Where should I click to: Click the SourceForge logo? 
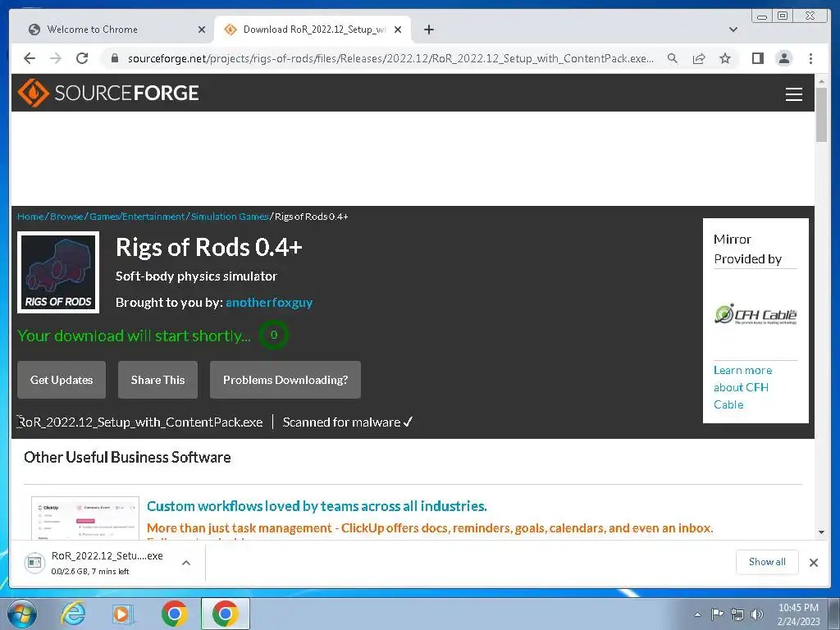coord(108,93)
